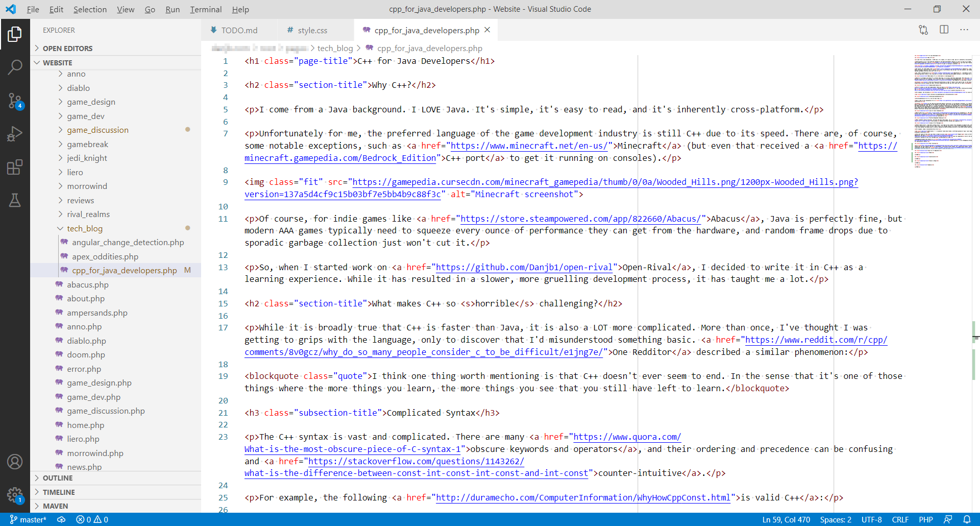Open the Manage gear menu
980x526 pixels.
coord(15,495)
